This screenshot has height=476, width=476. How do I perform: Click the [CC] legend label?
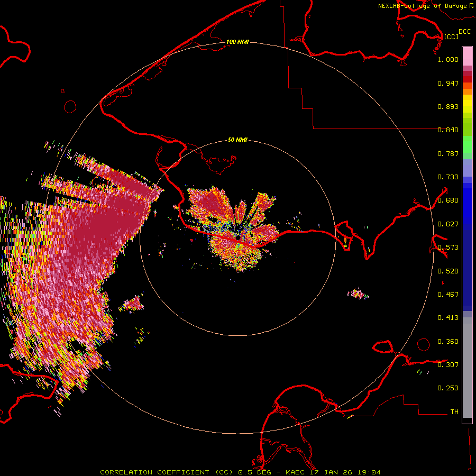(451, 36)
